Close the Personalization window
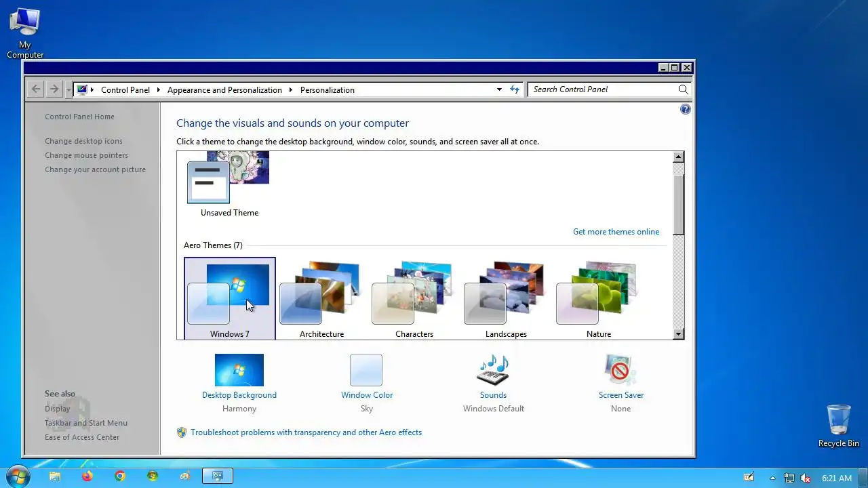The height and width of the screenshot is (488, 868). [x=687, y=68]
